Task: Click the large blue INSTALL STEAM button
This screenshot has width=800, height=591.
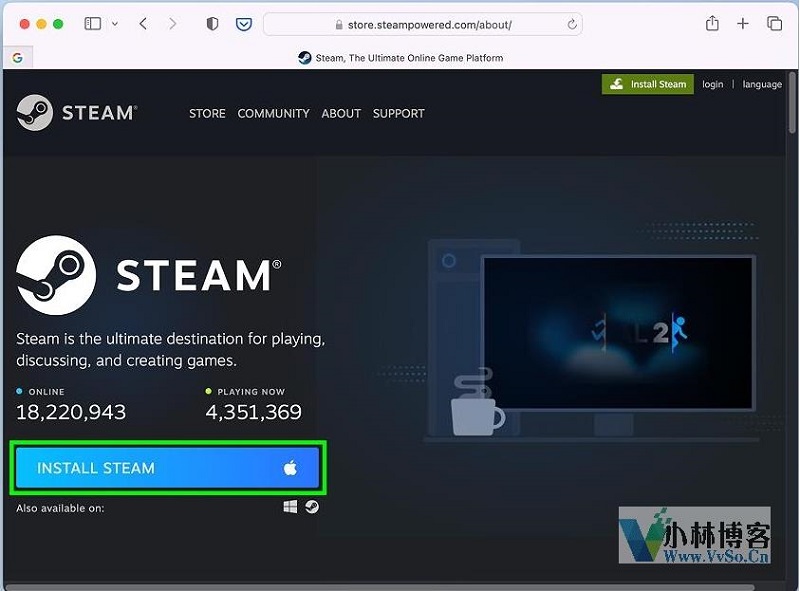Action: coord(168,468)
